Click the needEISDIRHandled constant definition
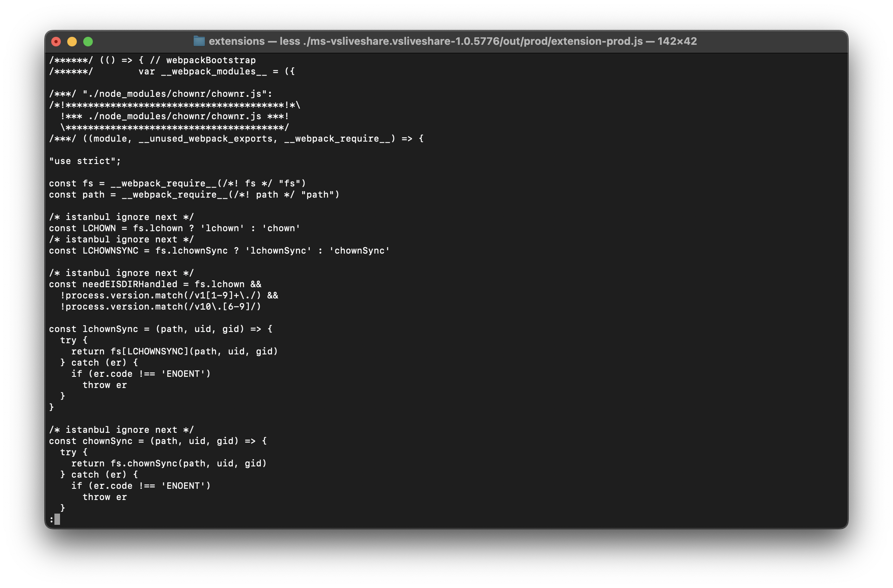The width and height of the screenshot is (893, 588). (155, 284)
